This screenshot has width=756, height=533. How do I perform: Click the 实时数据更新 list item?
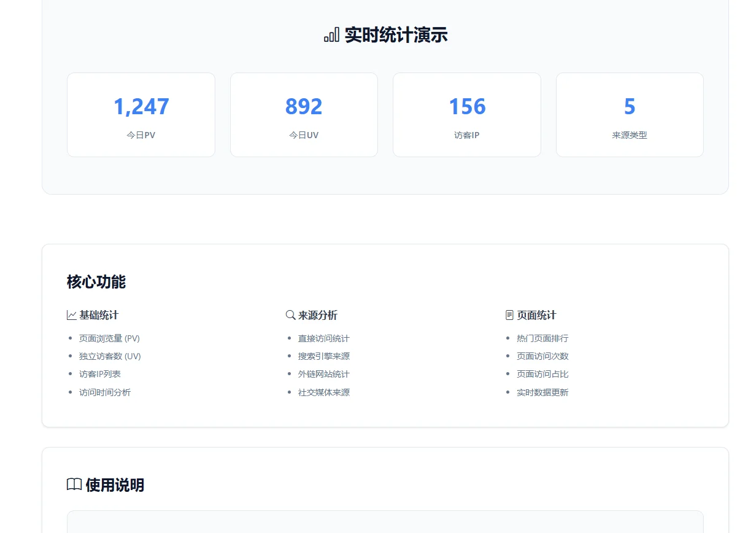pos(542,392)
